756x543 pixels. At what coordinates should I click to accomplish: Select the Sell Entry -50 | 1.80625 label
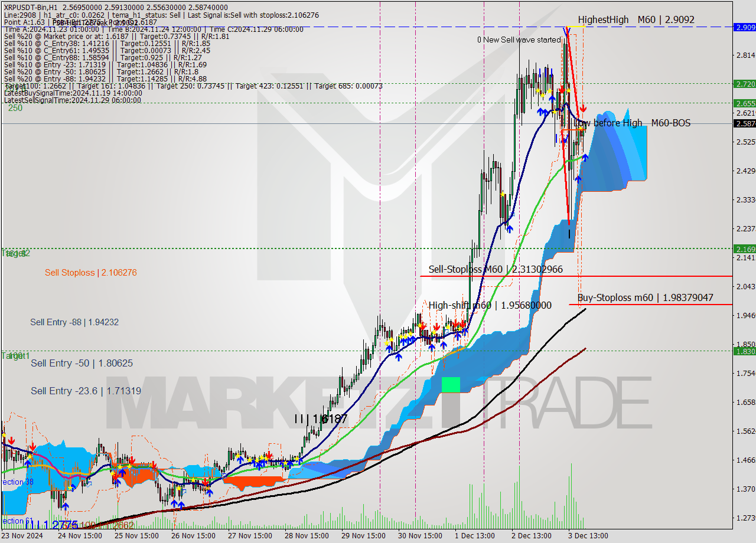click(82, 363)
